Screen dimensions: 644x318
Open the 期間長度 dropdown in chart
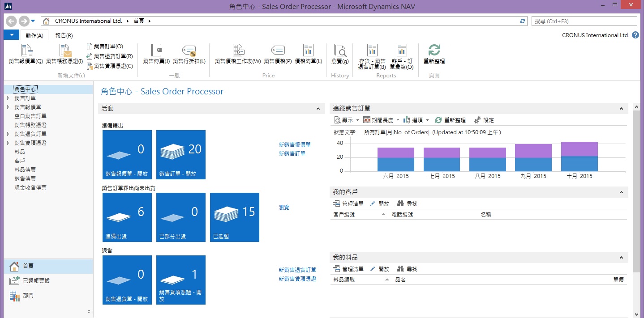(398, 120)
